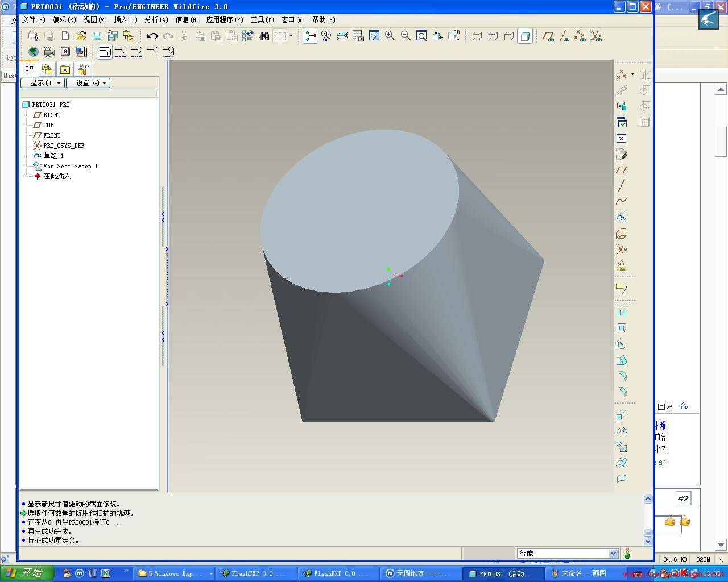Open the 分析(A) menu

156,20
